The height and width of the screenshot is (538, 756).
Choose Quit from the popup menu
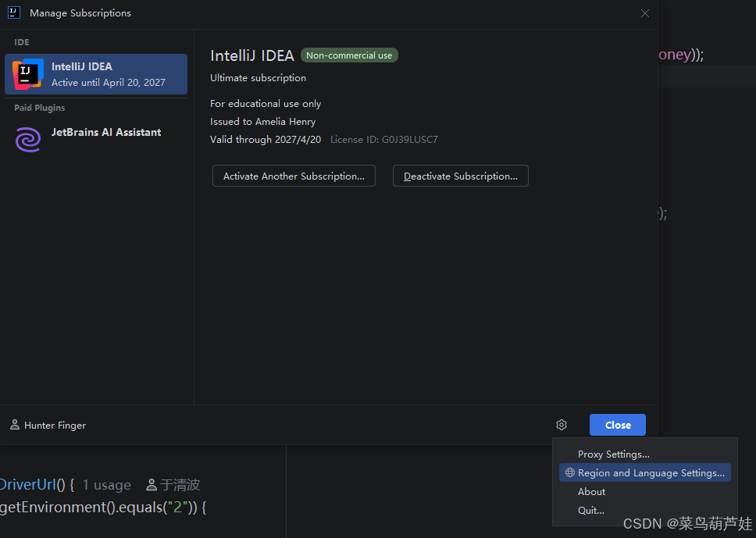pos(645,510)
